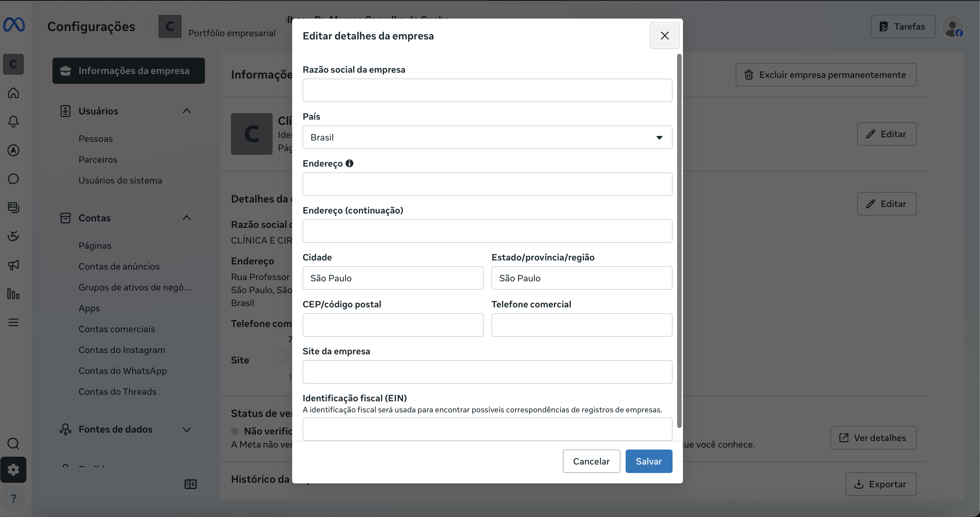Open notifications via the bell icon
Viewport: 980px width, 517px height.
coord(14,122)
